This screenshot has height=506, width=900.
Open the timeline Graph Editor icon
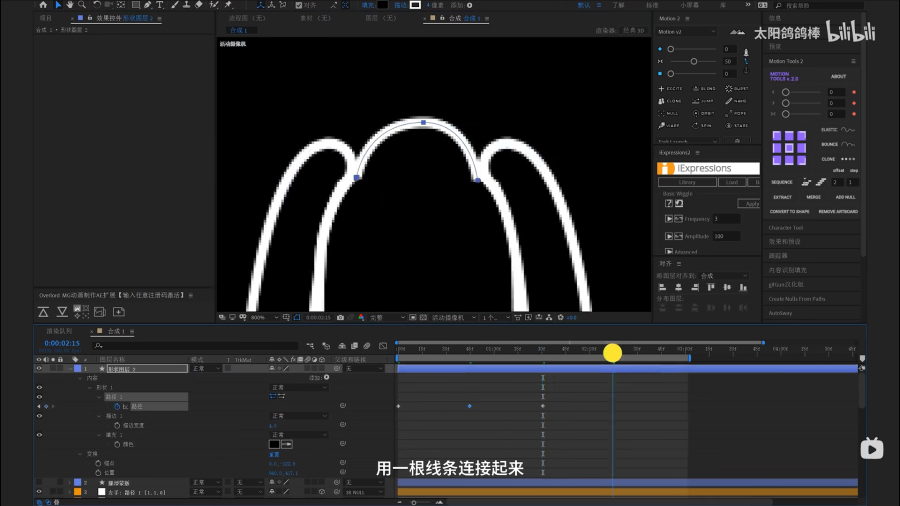click(x=383, y=345)
